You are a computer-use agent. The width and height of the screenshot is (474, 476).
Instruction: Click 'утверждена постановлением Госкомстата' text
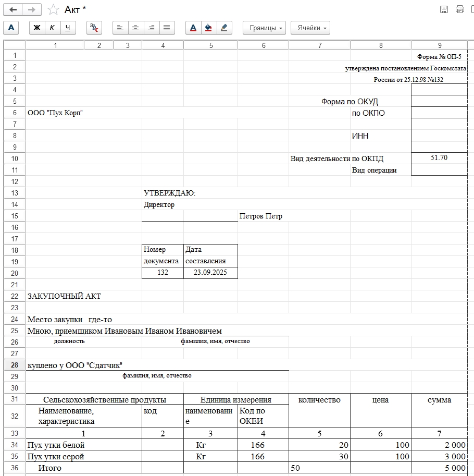(405, 68)
